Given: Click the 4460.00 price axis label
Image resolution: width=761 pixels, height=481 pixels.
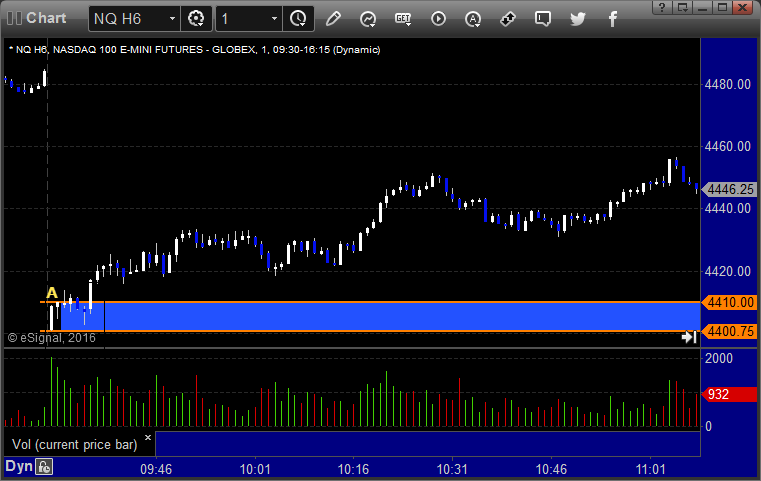Looking at the screenshot, I should [728, 146].
